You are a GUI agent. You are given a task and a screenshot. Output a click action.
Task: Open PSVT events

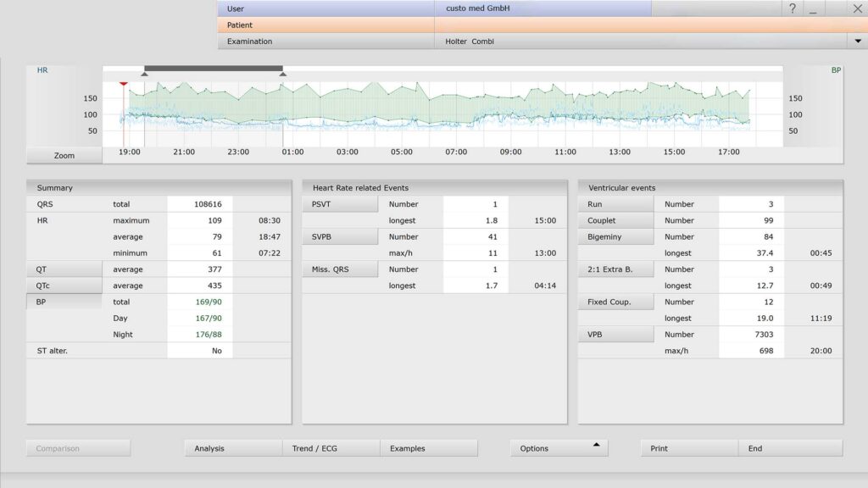341,203
